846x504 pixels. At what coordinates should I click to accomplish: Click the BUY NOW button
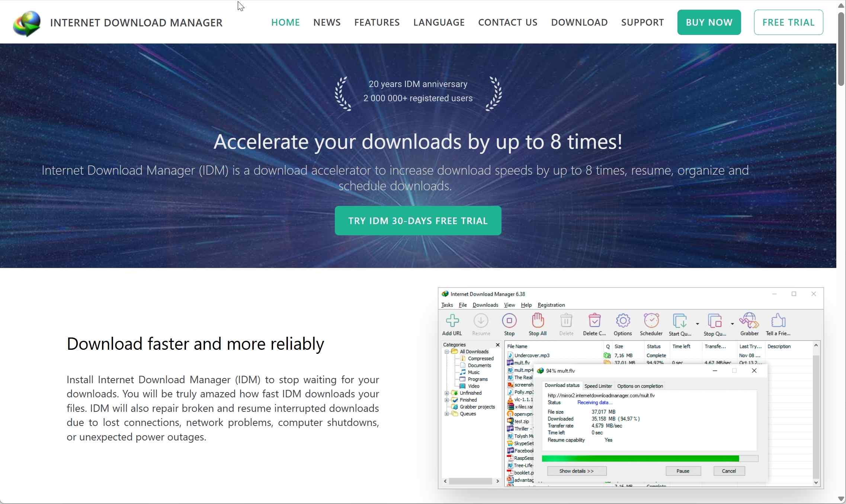(709, 22)
